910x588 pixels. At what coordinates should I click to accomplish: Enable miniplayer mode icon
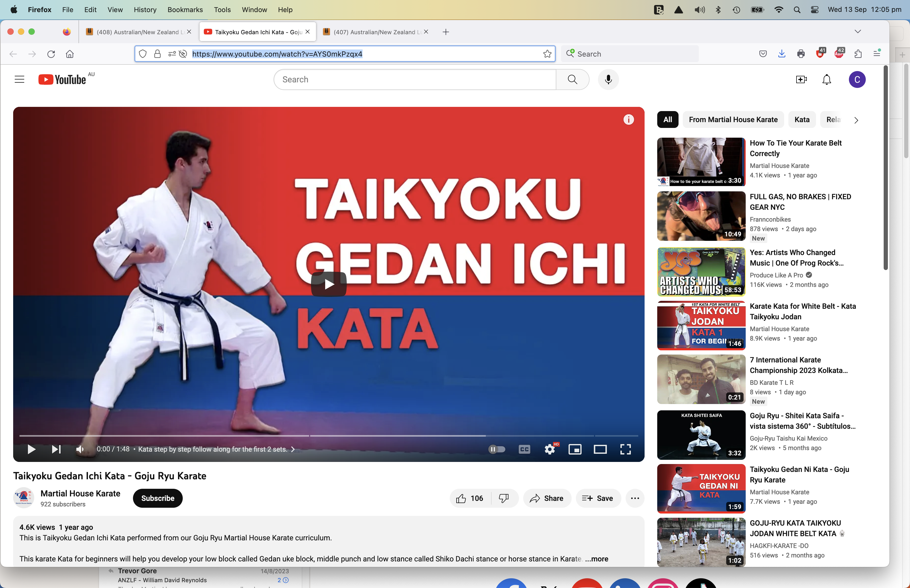click(575, 449)
